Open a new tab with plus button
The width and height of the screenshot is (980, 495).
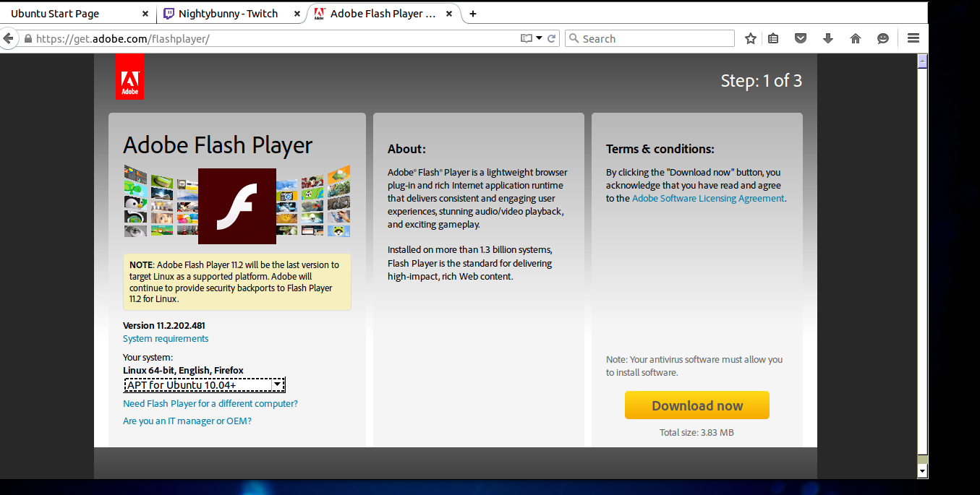[x=473, y=14]
